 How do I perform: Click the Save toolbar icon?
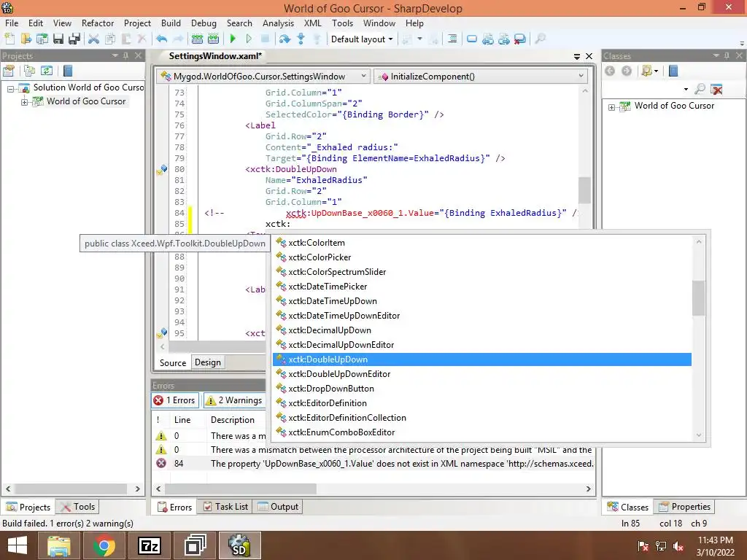point(58,39)
